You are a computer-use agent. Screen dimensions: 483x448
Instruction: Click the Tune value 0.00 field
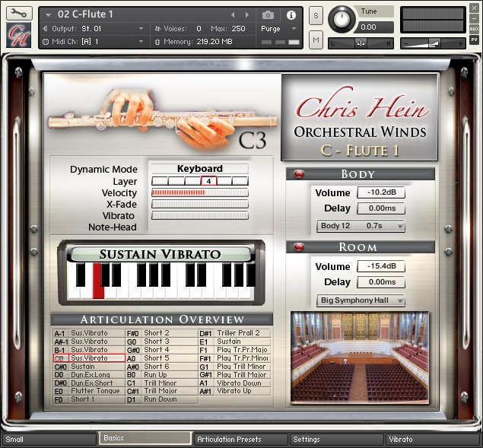373,27
